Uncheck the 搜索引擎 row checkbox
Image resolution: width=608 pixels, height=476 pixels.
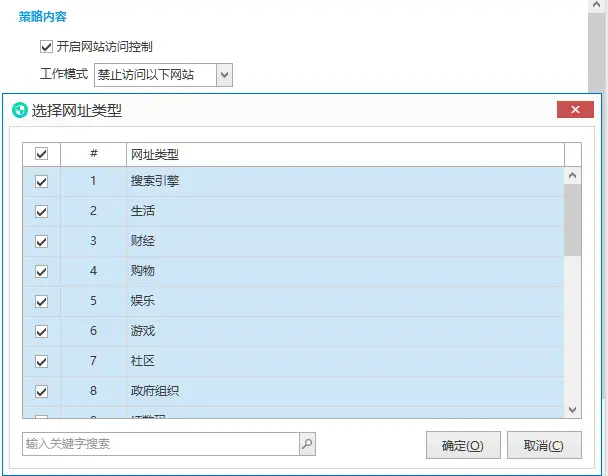[x=41, y=182]
